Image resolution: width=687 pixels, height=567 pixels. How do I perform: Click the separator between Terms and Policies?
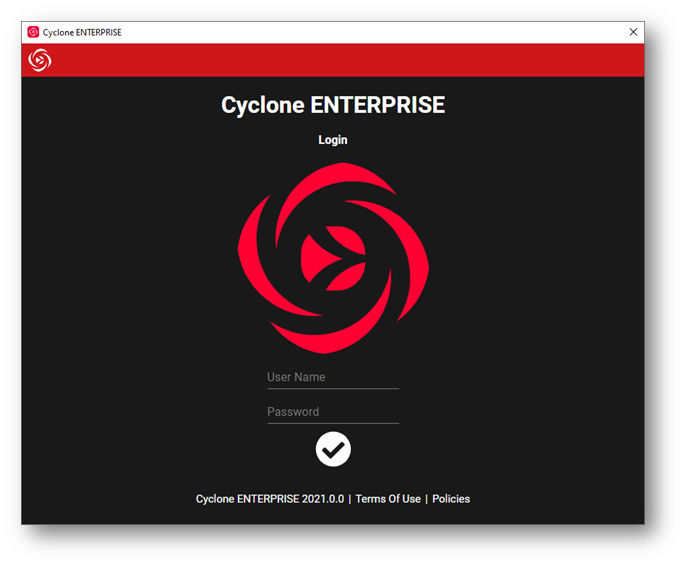point(427,499)
